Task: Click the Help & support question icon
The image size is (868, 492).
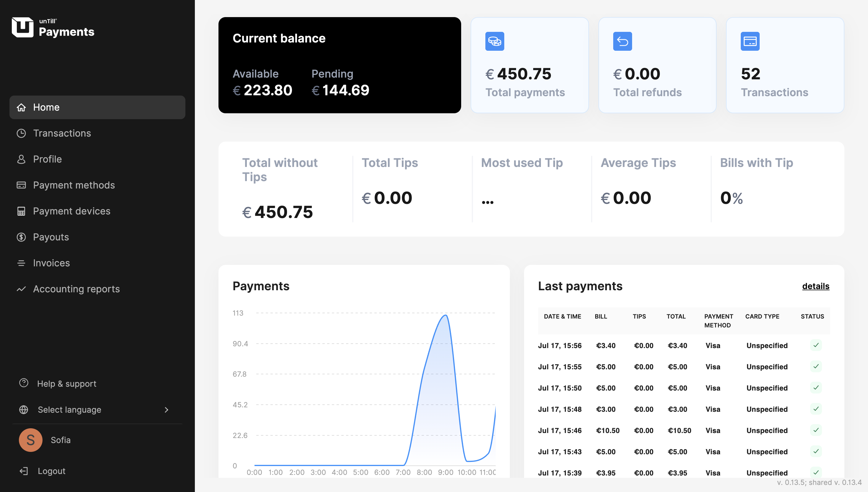Action: [x=24, y=383]
